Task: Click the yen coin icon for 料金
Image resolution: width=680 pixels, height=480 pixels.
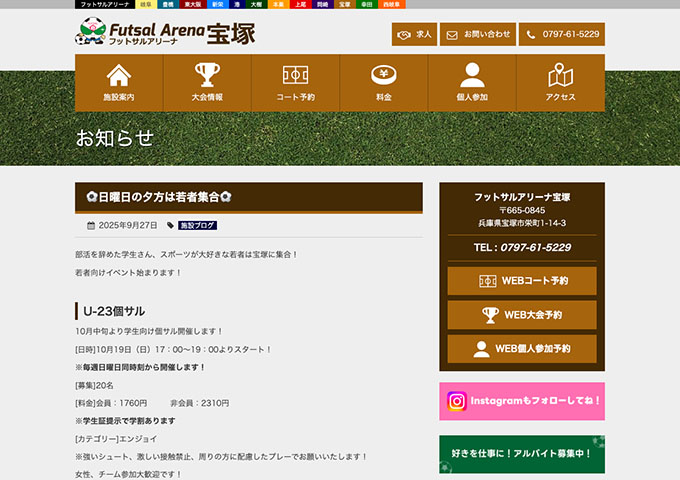Action: point(384,75)
